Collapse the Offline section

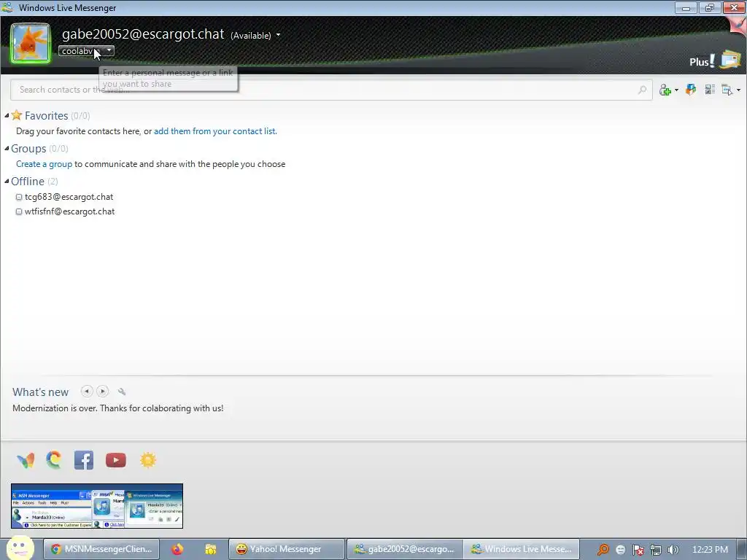click(7, 182)
